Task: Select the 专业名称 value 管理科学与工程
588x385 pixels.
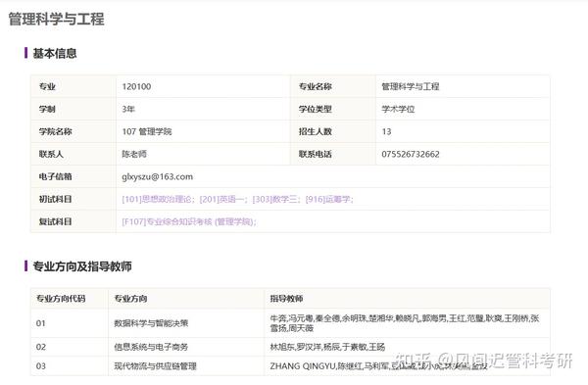Action: tap(411, 86)
